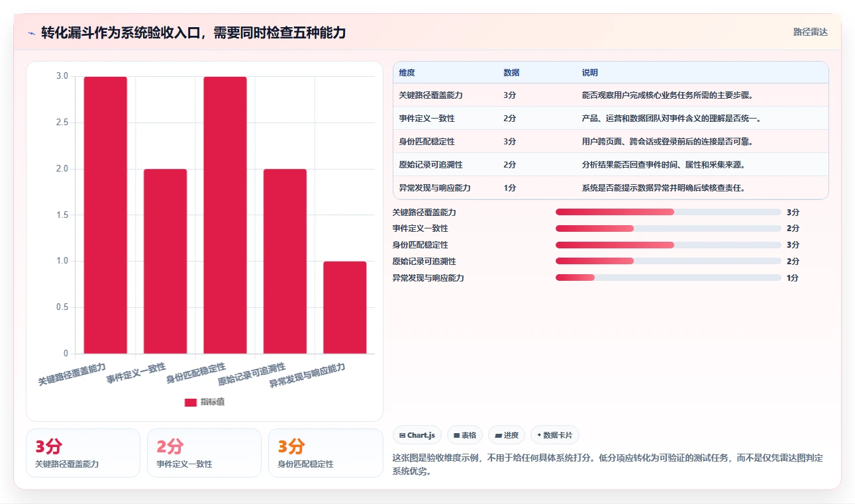The image size is (855, 504).
Task: Select the 表格 tag chip
Action: click(x=465, y=435)
